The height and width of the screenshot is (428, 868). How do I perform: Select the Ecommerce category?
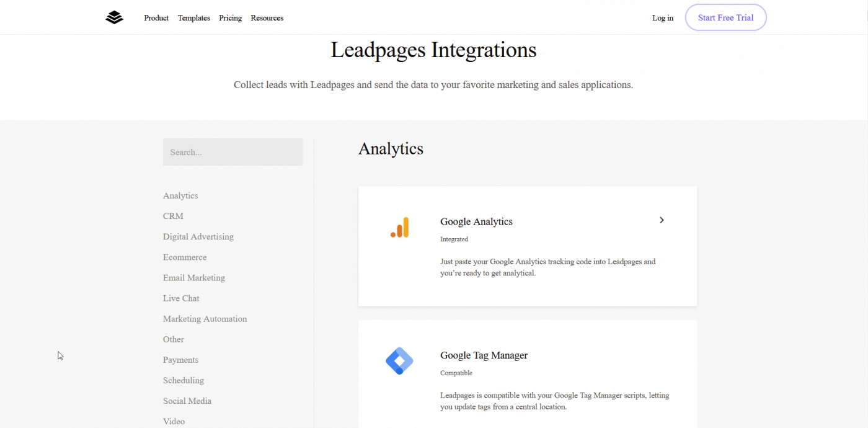(x=185, y=257)
